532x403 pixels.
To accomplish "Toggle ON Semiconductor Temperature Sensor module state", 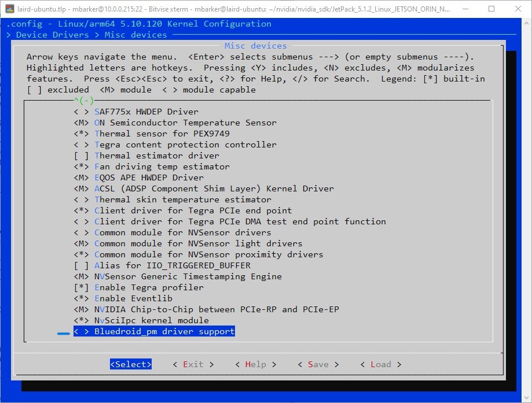I will point(79,123).
